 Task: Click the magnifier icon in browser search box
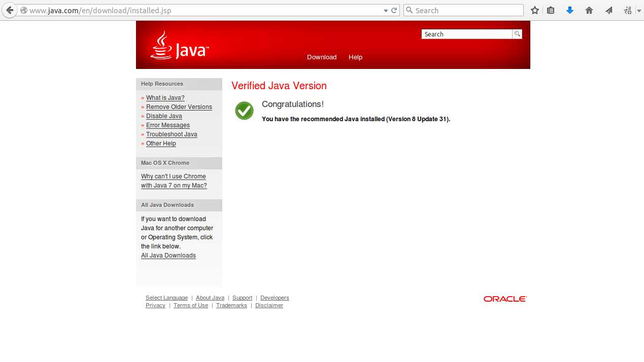(x=410, y=10)
